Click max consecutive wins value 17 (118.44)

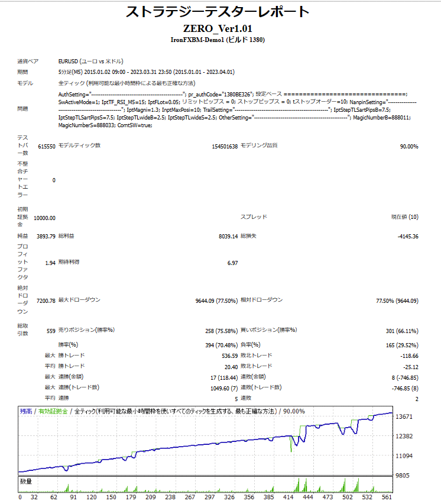click(224, 377)
